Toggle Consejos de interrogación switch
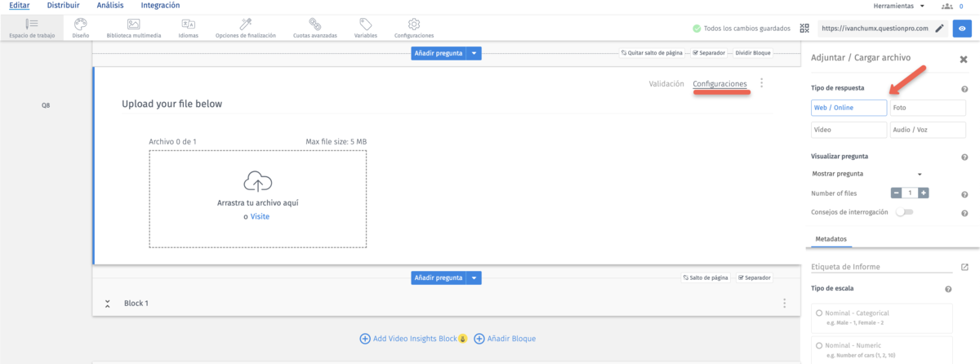980x364 pixels. pos(904,212)
